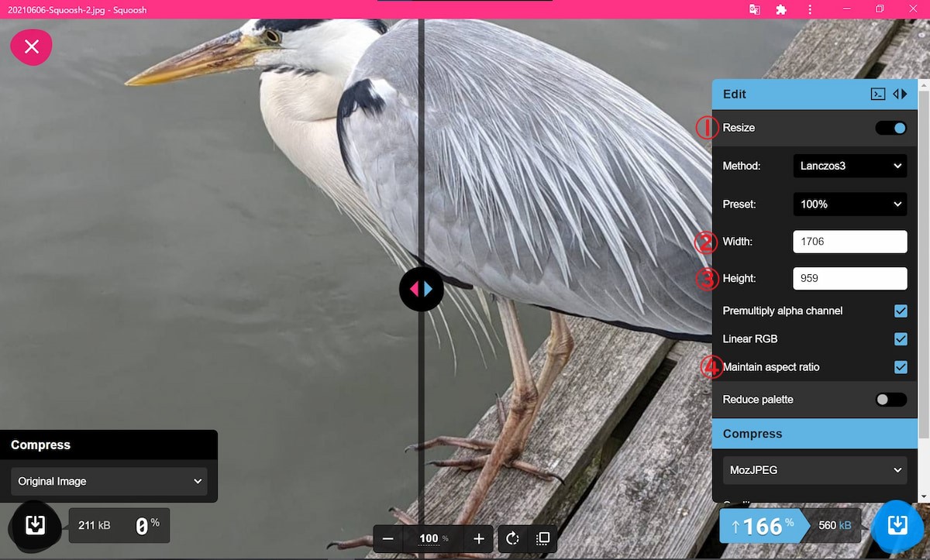
Task: Click the left Compress panel title
Action: 40,445
